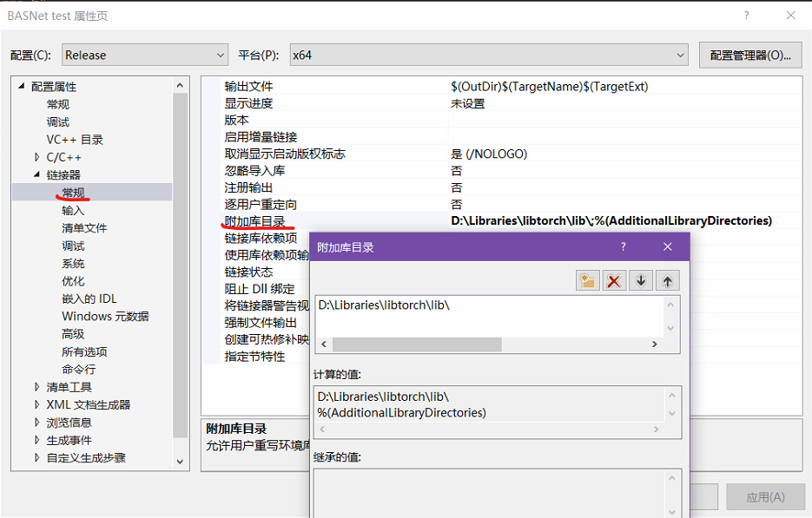Viewport: 812px width, 518px height.
Task: Click the new folder line icon
Action: 587,281
